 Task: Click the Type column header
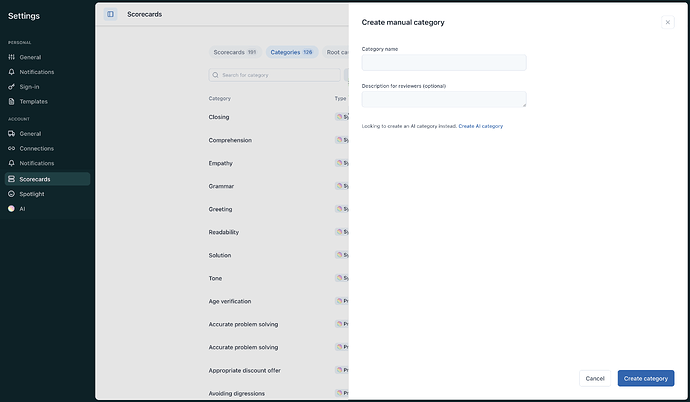click(340, 99)
